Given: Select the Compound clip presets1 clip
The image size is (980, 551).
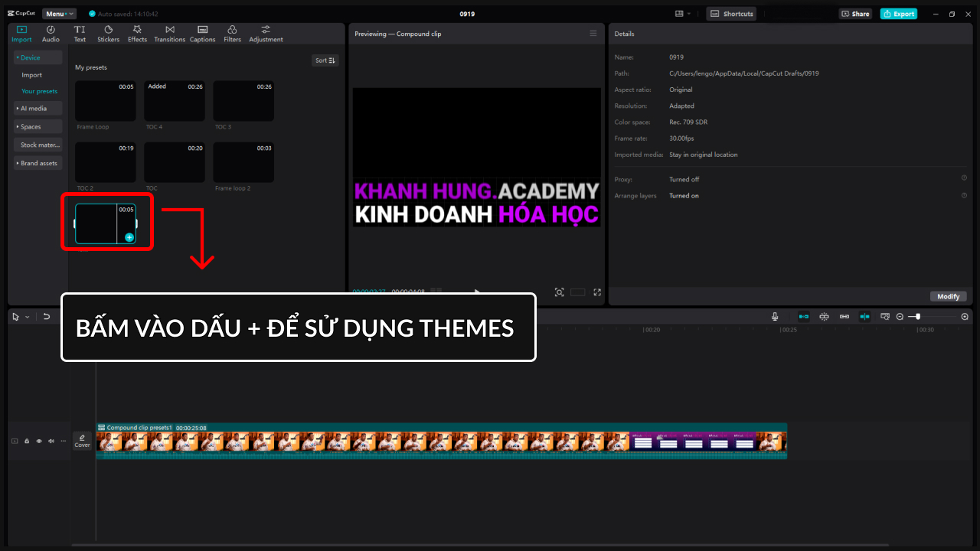Looking at the screenshot, I should click(441, 441).
